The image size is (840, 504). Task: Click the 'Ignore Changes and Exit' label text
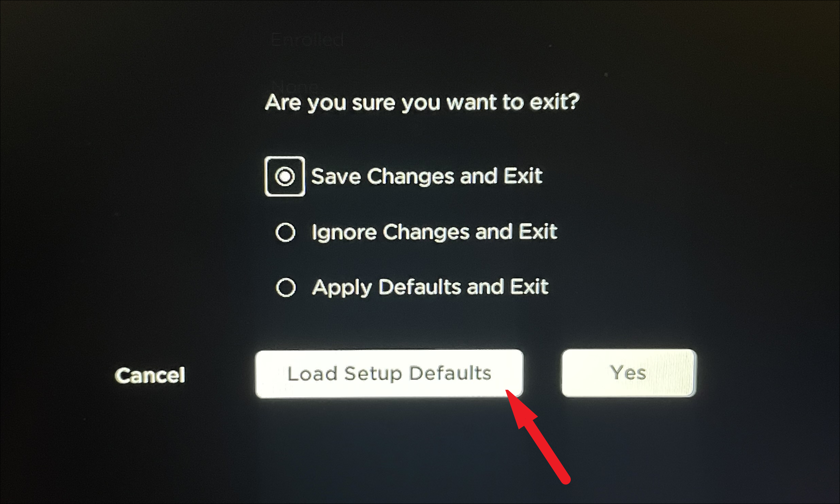(x=434, y=232)
